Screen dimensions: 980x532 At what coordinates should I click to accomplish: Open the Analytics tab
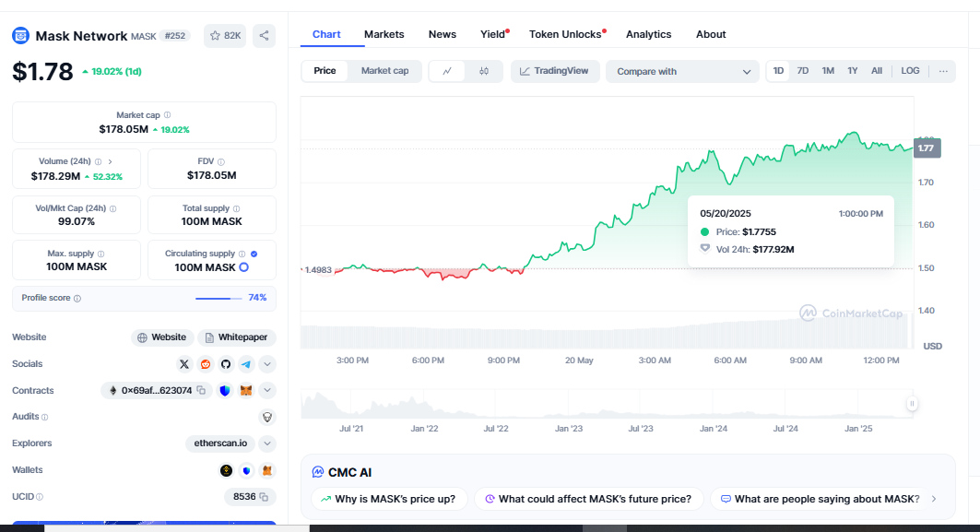pos(648,34)
